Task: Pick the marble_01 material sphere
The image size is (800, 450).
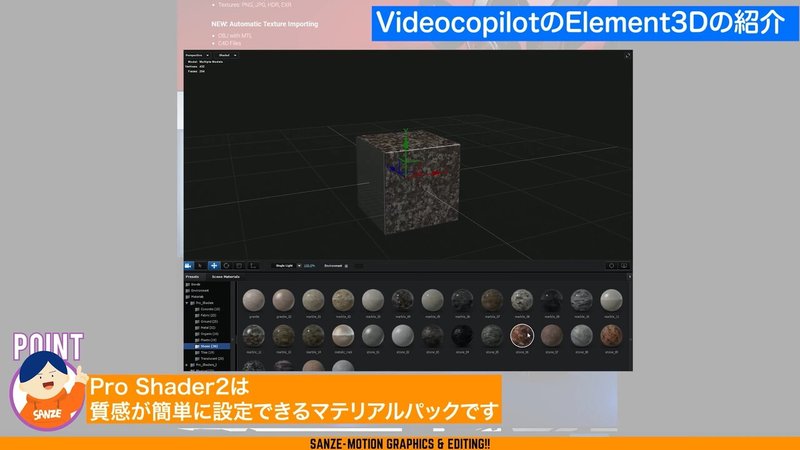Action: 313,300
